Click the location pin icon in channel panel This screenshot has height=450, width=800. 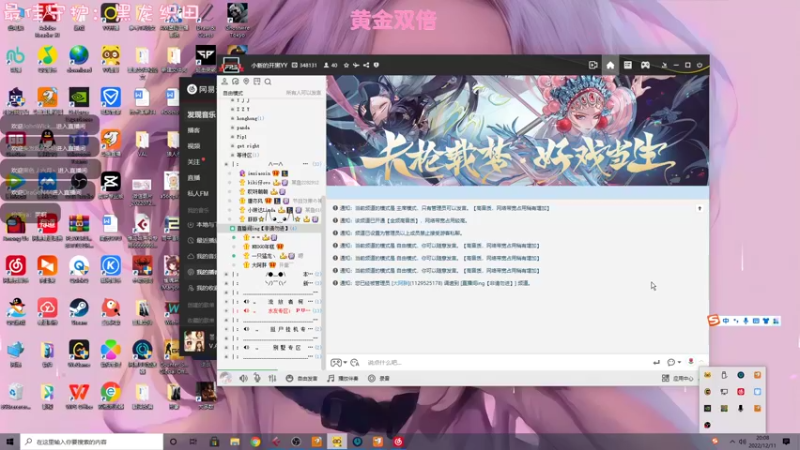point(246,82)
